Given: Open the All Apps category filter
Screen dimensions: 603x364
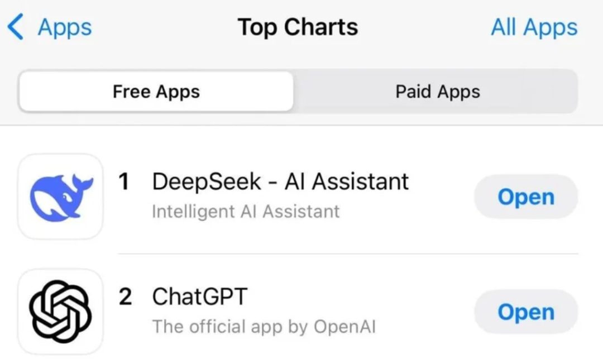Looking at the screenshot, I should (x=534, y=27).
